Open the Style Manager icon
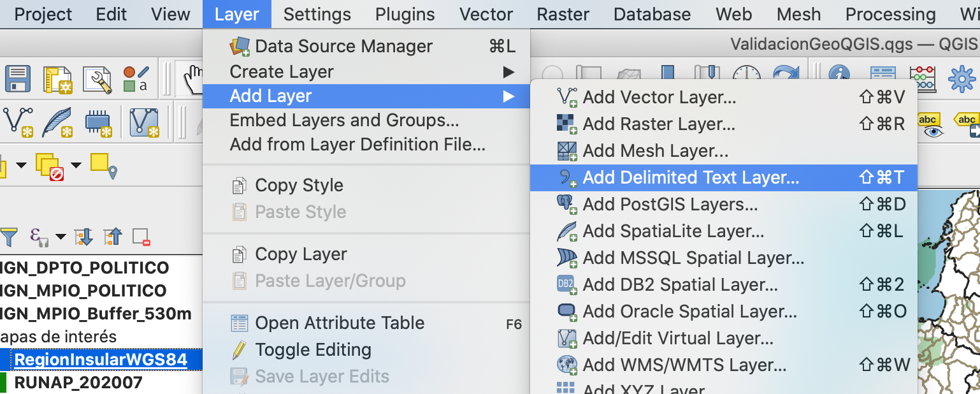The height and width of the screenshot is (394, 980). (136, 80)
